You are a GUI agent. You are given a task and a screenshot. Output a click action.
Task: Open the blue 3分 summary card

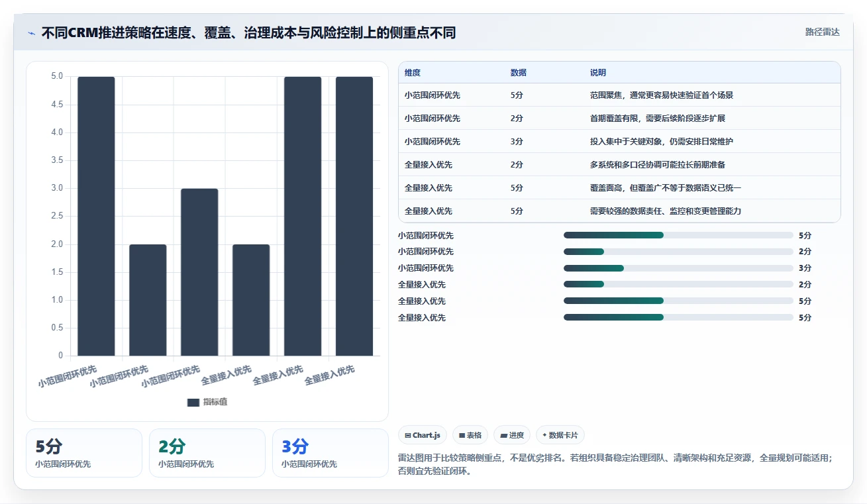click(331, 453)
